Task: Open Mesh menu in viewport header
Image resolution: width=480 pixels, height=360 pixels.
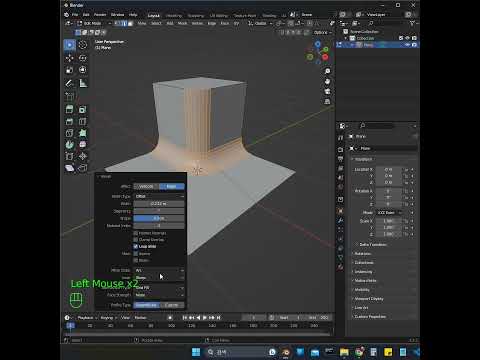Action: click(x=182, y=23)
